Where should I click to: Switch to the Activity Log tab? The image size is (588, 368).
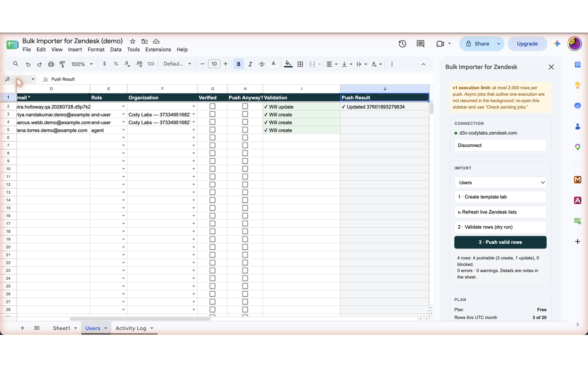131,328
